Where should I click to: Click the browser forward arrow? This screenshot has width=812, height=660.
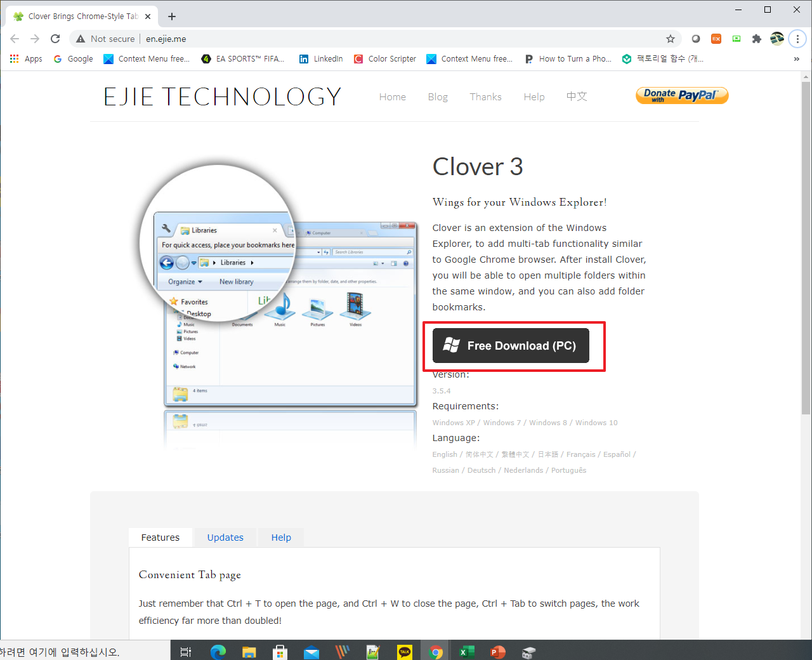[35, 39]
